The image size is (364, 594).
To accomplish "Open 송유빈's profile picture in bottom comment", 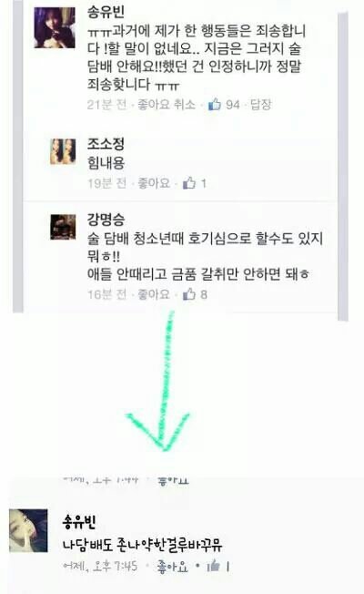I will [28, 530].
